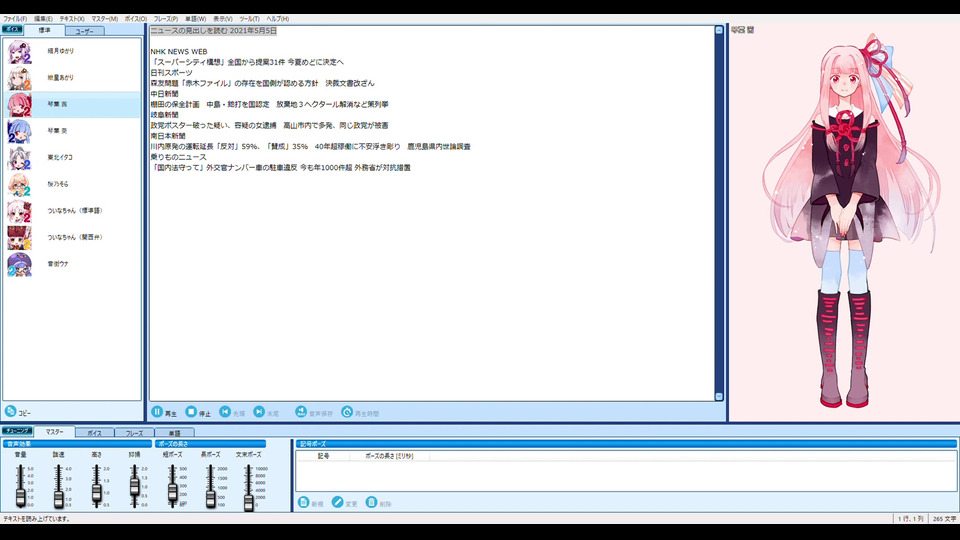Click the new (新規) symbol pause icon
Screen dimensions: 960x540
303,502
